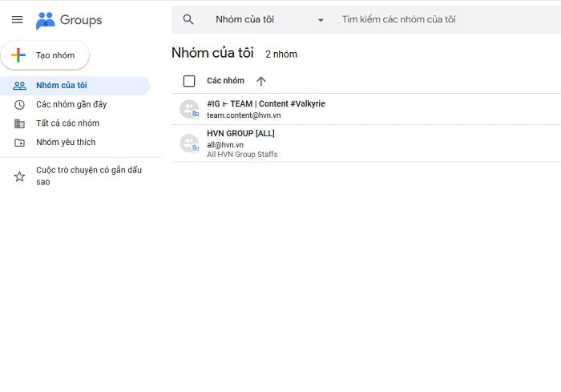Tick the select-all groups checkbox

tap(189, 81)
